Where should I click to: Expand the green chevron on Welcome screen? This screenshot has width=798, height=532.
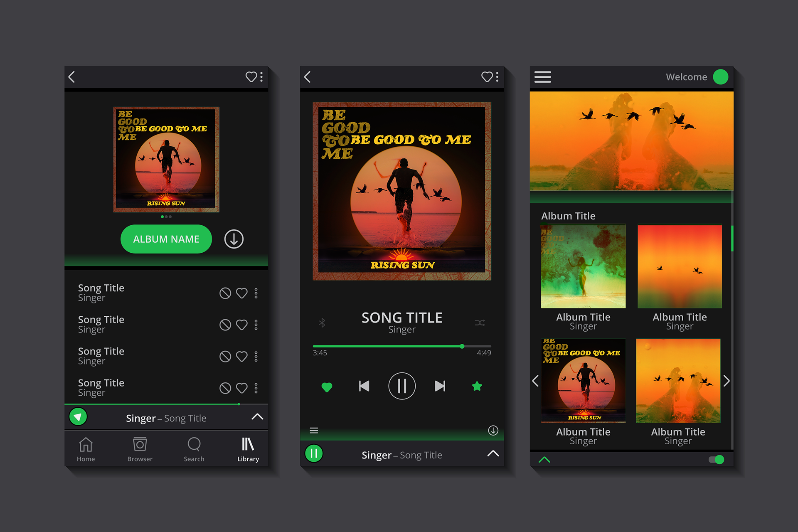pyautogui.click(x=544, y=460)
